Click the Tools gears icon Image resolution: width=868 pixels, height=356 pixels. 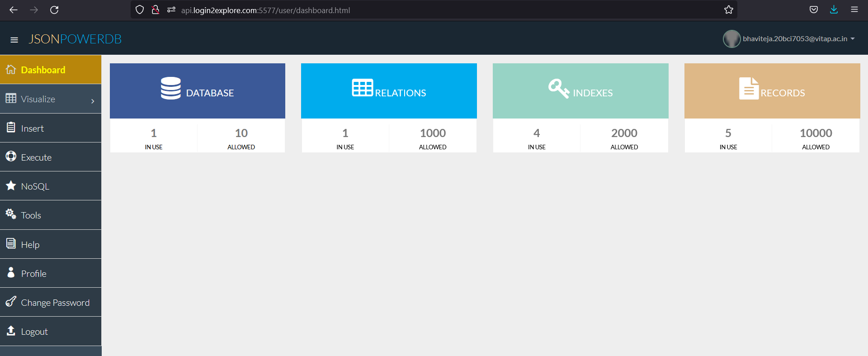pyautogui.click(x=11, y=214)
